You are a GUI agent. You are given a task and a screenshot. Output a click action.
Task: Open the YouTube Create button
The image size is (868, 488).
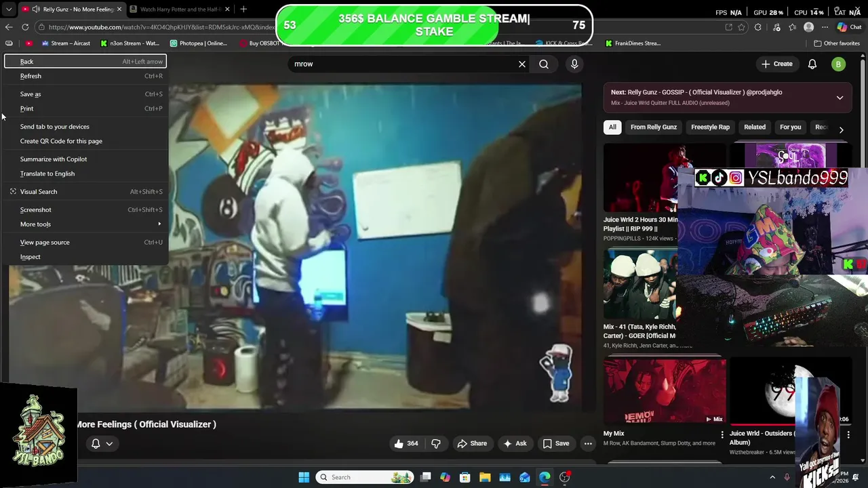pos(777,64)
